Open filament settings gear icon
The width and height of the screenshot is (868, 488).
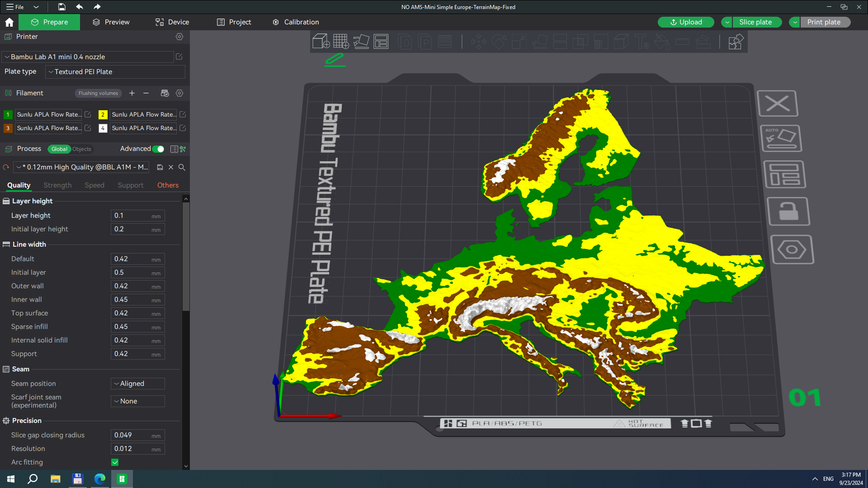[179, 93]
